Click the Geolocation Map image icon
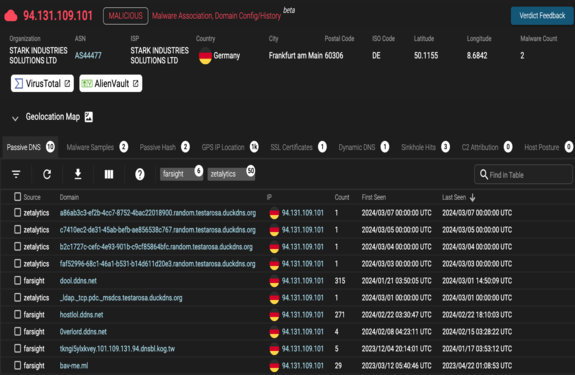The width and height of the screenshot is (575, 375). [x=89, y=117]
